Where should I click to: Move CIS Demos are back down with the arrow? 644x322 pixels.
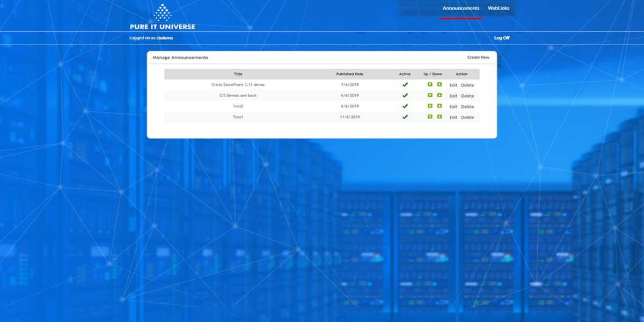(x=439, y=96)
